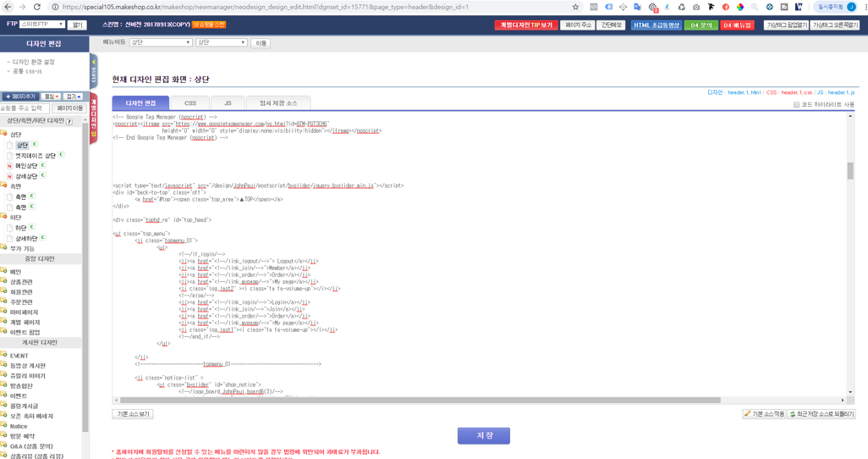The image size is (868, 459).
Task: Click the N page icon of 메인상단
Action: pyautogui.click(x=9, y=166)
